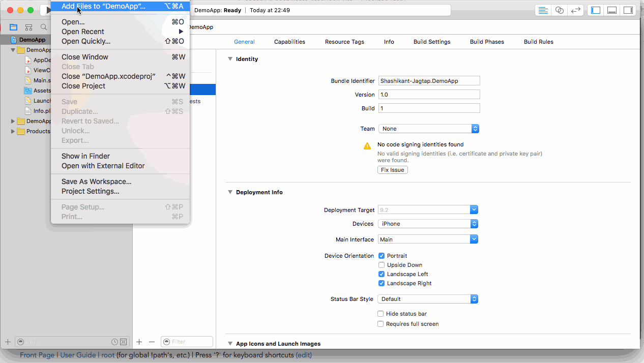644x363 pixels.
Task: Show the Version editor
Action: pos(576,10)
